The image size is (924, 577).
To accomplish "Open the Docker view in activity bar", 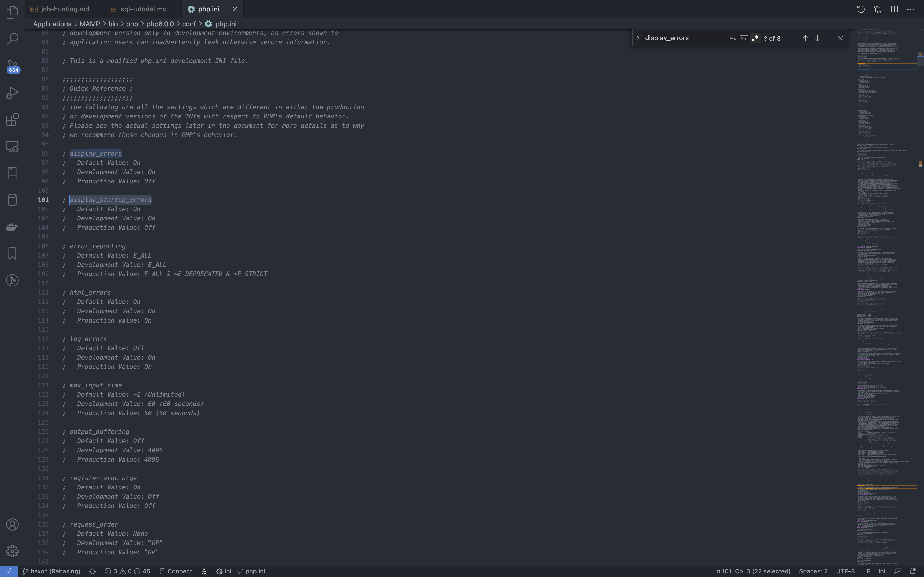I will pyautogui.click(x=12, y=227).
